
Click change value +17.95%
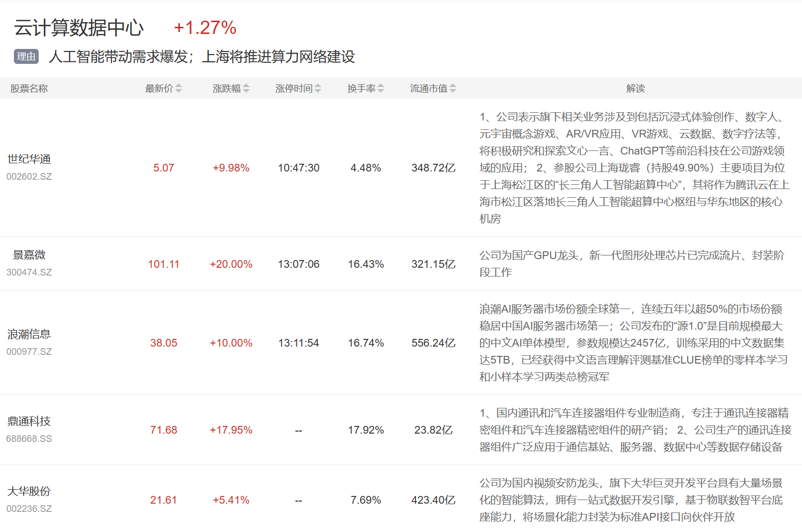(231, 430)
